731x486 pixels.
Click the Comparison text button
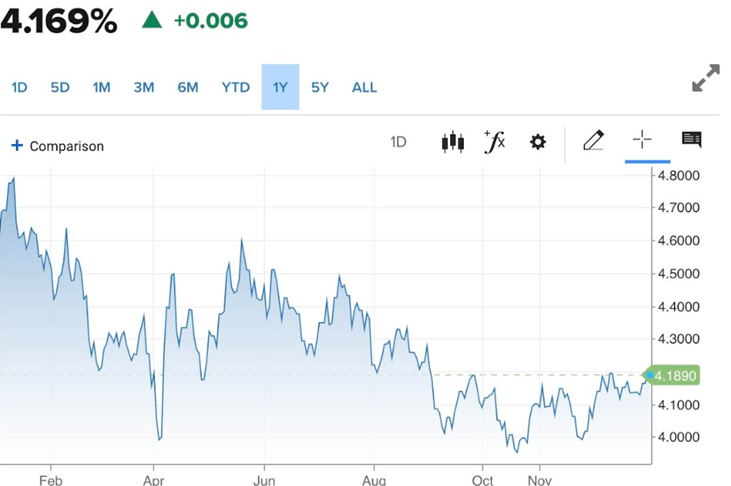[66, 146]
